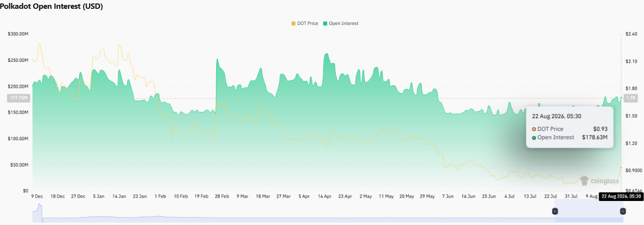Click the 2 May date label
Image resolution: width=644 pixels, height=225 pixels.
click(365, 196)
